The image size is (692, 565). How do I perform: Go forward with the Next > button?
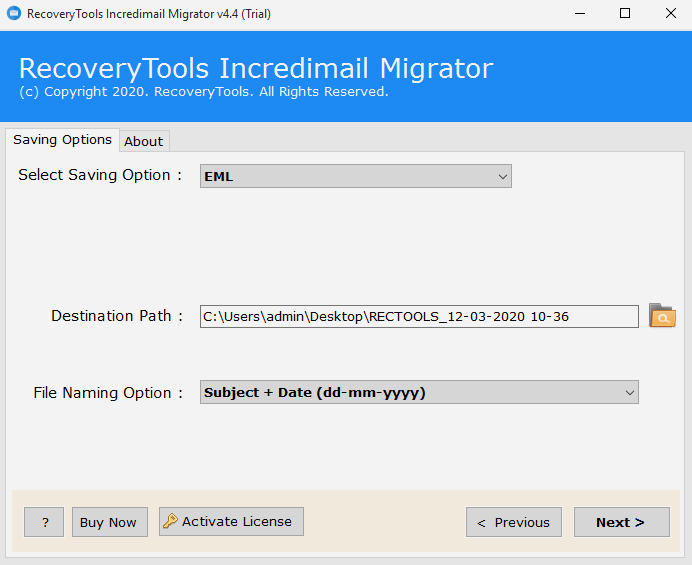(x=621, y=522)
